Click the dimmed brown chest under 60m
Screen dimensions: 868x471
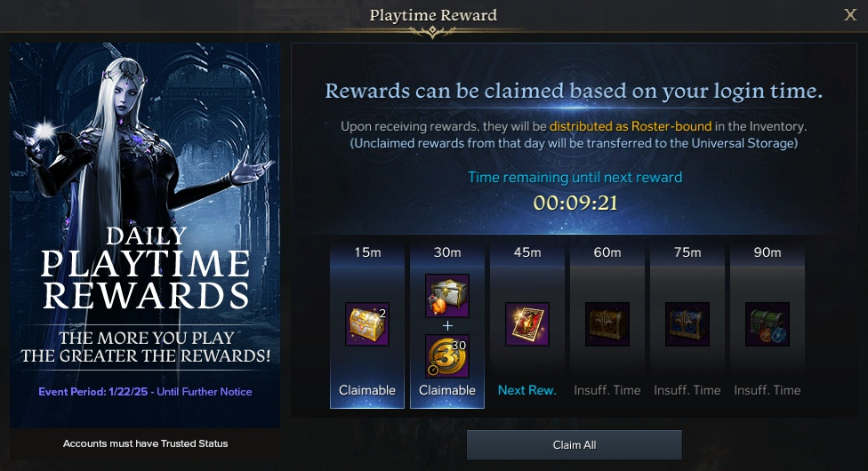[607, 323]
